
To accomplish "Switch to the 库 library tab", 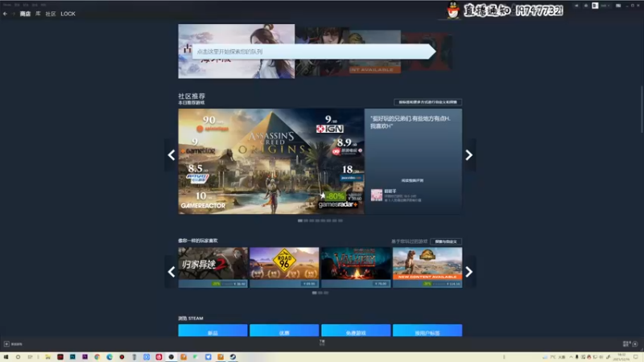I will click(38, 14).
